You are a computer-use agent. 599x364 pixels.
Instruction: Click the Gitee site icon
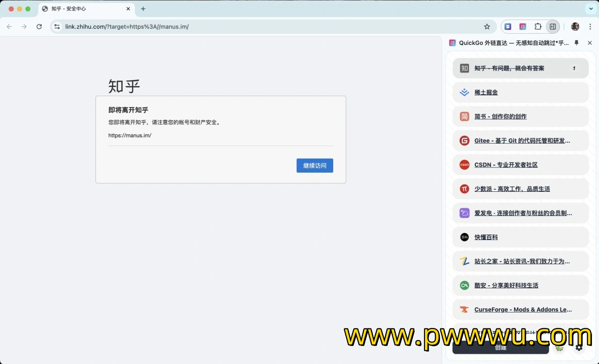pos(464,141)
